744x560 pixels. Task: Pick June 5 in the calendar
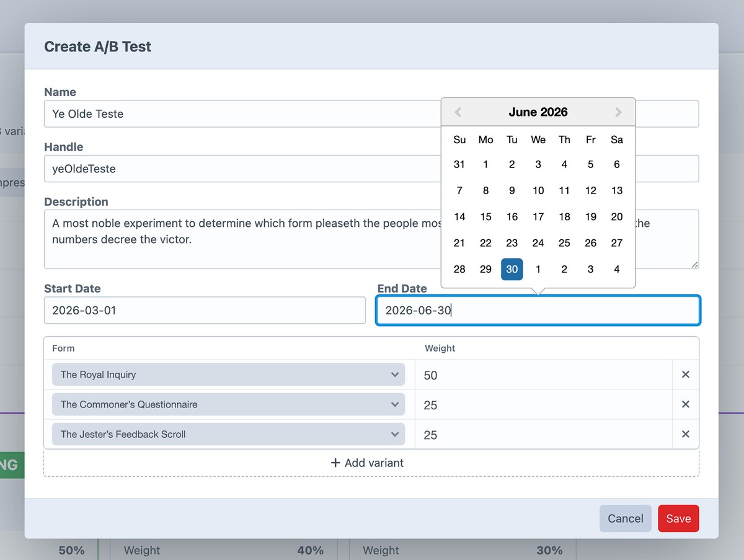pos(591,164)
